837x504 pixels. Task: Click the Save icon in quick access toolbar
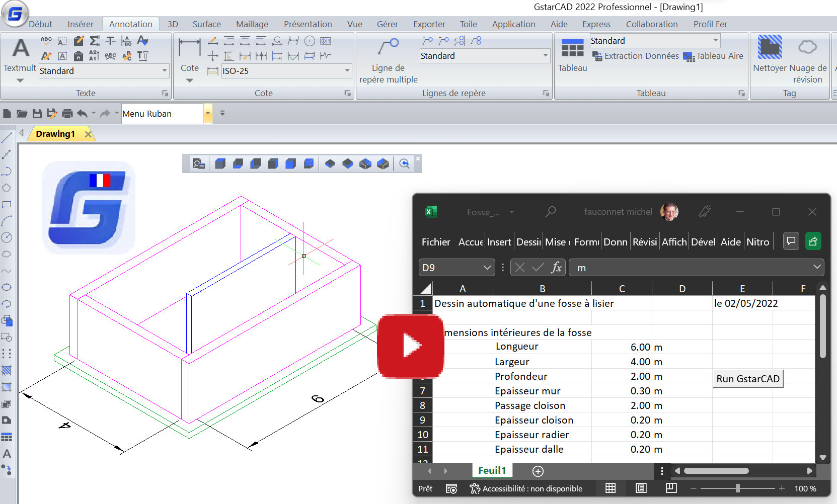pos(37,114)
